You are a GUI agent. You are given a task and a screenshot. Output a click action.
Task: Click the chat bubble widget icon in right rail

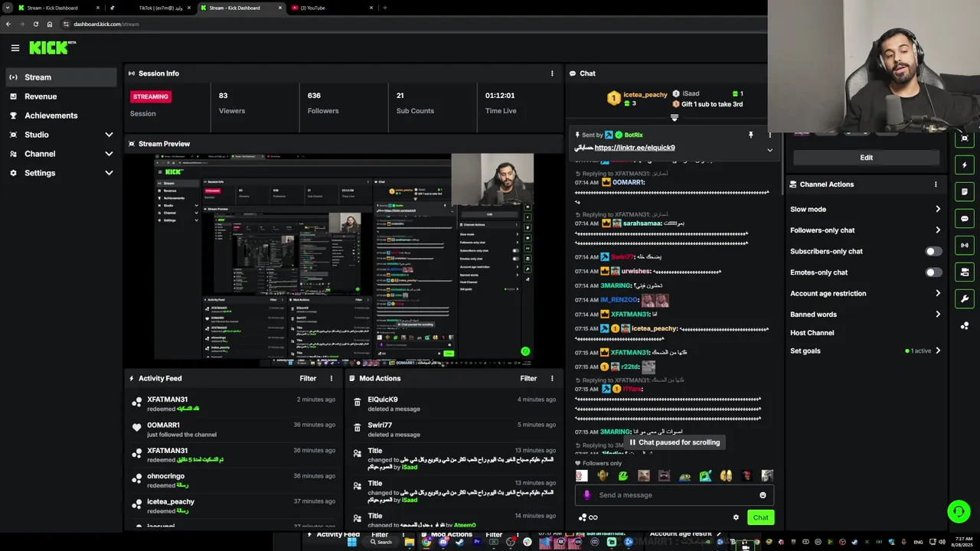[x=965, y=219]
